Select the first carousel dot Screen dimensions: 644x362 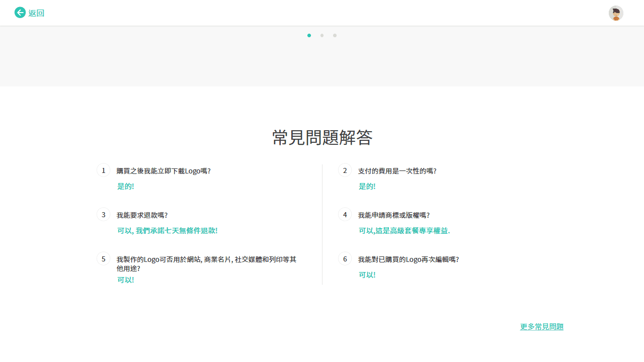click(x=309, y=35)
